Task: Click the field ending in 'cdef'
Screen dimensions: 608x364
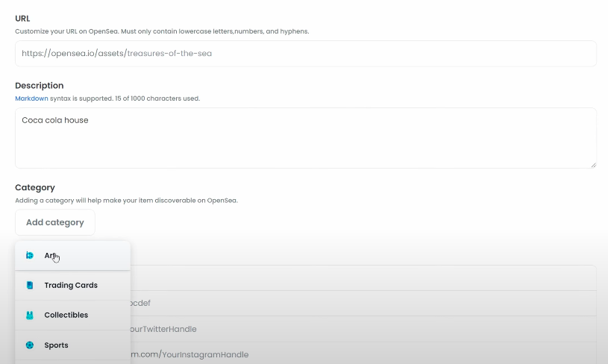Action: [x=363, y=303]
